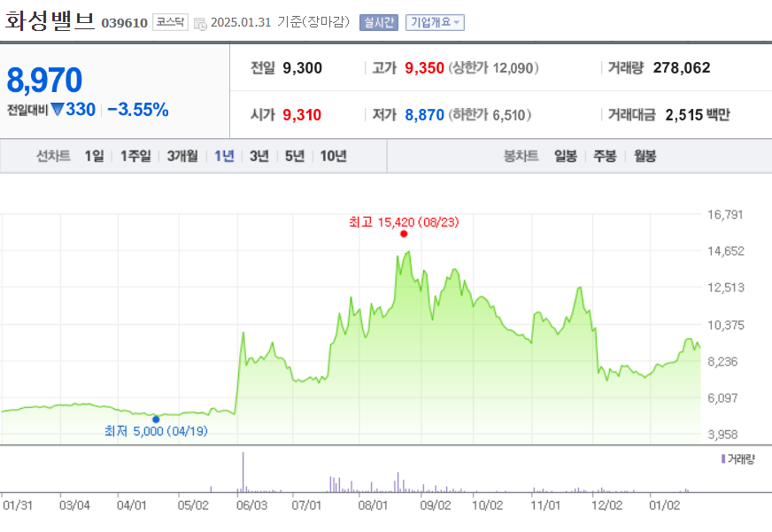Switch chart to 10년 period
Image resolution: width=772 pixels, height=532 pixels.
333,156
